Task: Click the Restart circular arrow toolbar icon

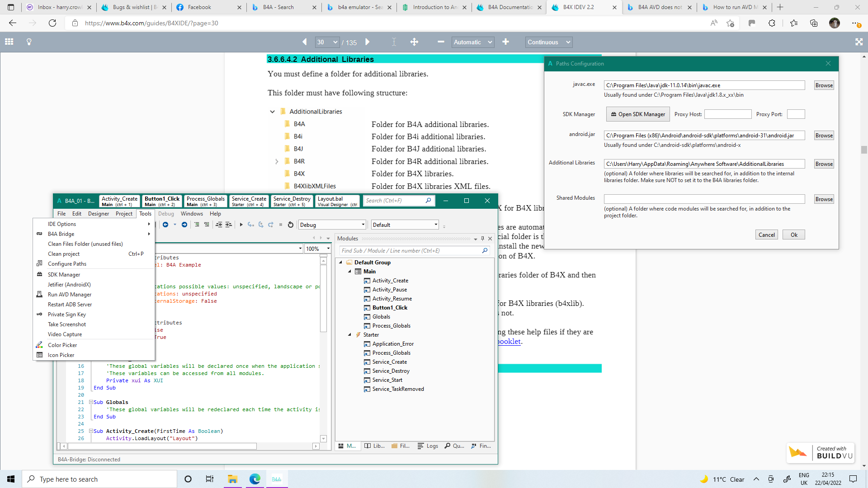Action: (x=291, y=225)
